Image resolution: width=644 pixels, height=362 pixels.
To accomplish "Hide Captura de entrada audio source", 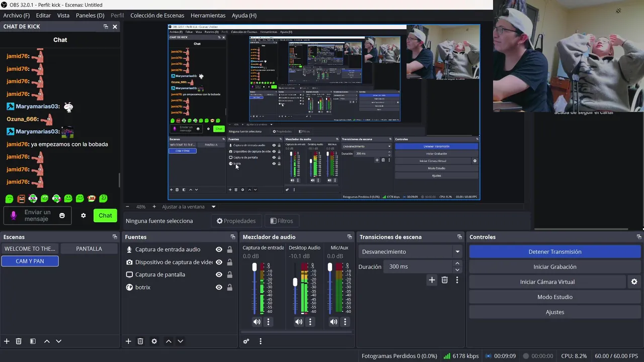I will 219,249.
